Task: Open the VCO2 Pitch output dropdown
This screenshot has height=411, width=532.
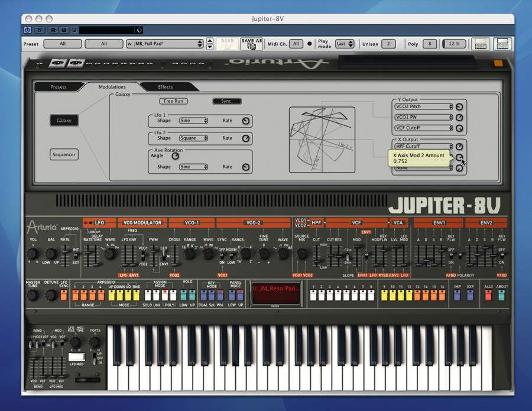Action: 424,108
